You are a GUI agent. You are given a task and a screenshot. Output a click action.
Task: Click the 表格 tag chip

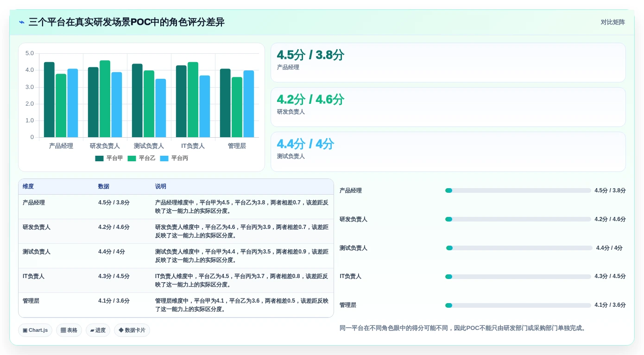(69, 330)
